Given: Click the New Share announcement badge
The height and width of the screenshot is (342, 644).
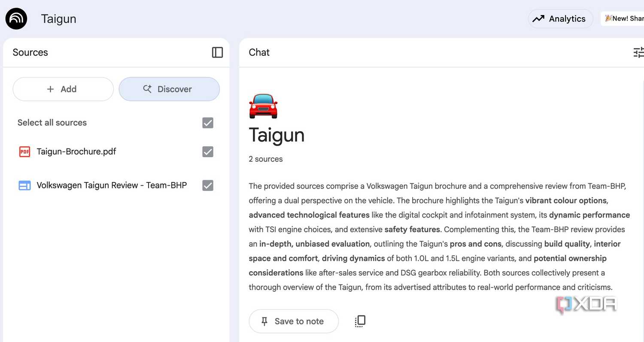Looking at the screenshot, I should (623, 18).
